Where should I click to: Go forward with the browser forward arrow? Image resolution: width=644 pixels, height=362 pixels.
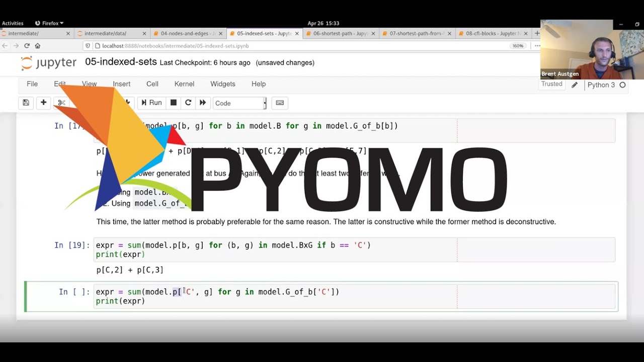tap(16, 46)
